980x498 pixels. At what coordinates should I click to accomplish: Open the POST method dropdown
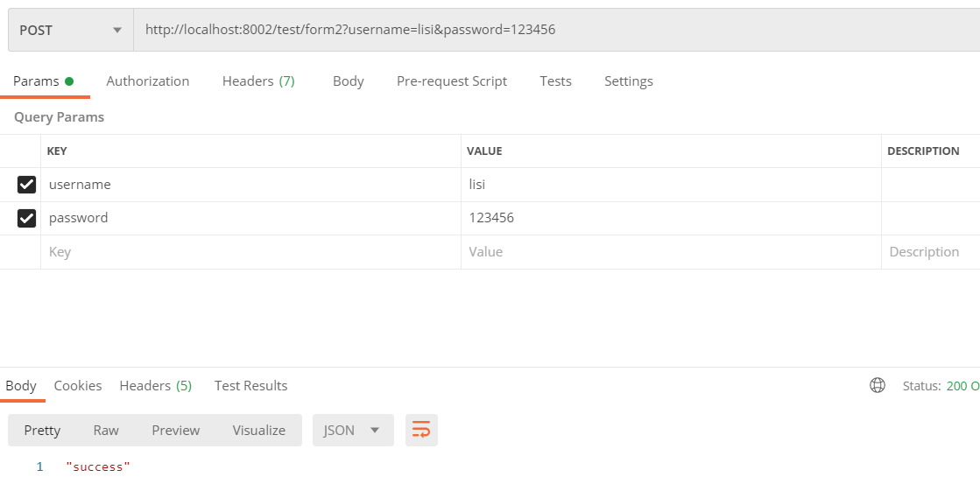pos(71,30)
